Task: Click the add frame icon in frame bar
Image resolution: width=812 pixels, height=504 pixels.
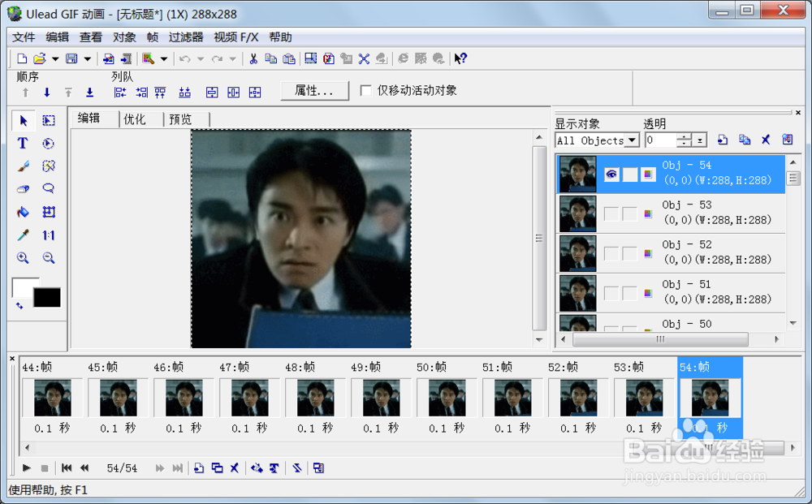Action: click(198, 467)
